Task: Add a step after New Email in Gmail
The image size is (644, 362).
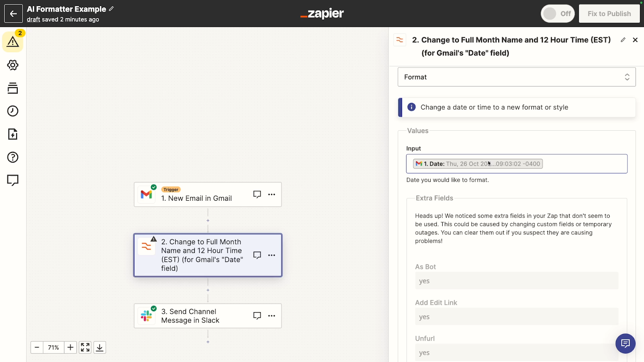Action: (208, 221)
